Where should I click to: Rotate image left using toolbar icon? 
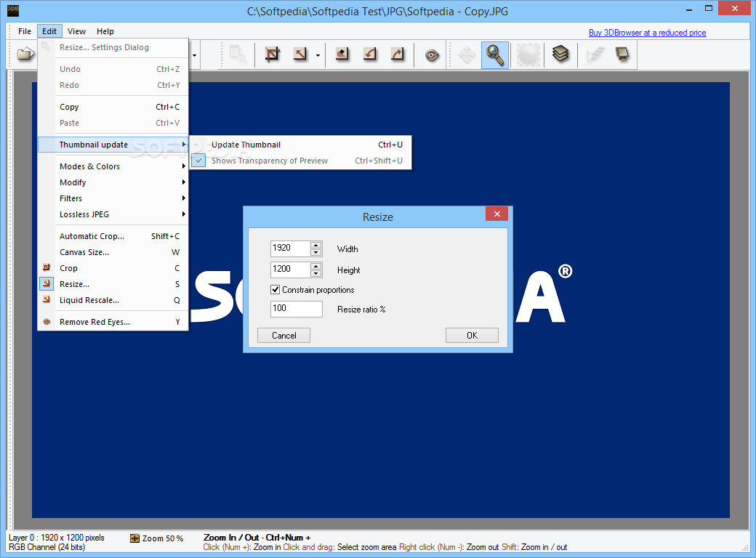370,54
